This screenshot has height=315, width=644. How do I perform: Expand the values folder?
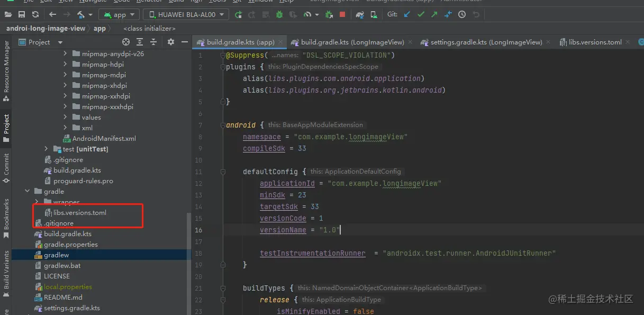click(x=66, y=117)
